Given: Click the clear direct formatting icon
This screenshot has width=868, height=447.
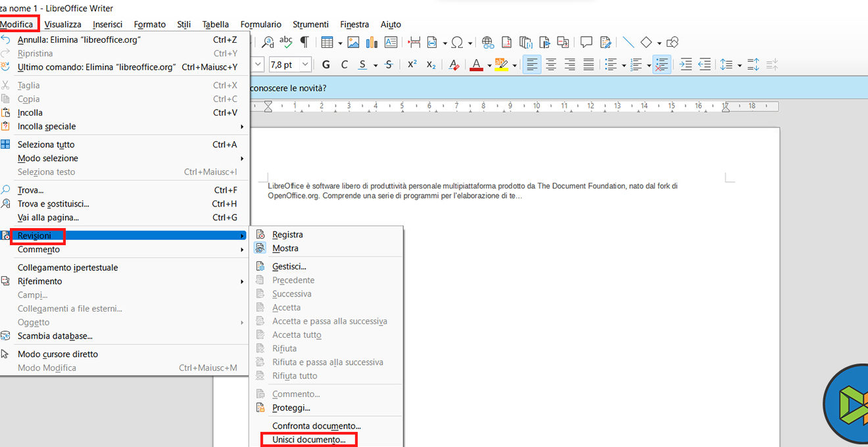Looking at the screenshot, I should pyautogui.click(x=453, y=64).
